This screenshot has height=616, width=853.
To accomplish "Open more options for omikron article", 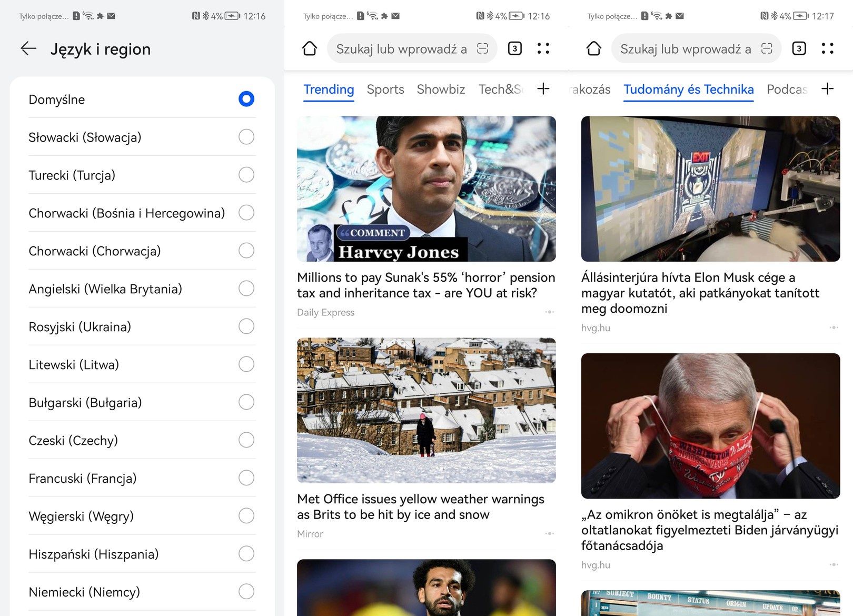I will pyautogui.click(x=834, y=565).
